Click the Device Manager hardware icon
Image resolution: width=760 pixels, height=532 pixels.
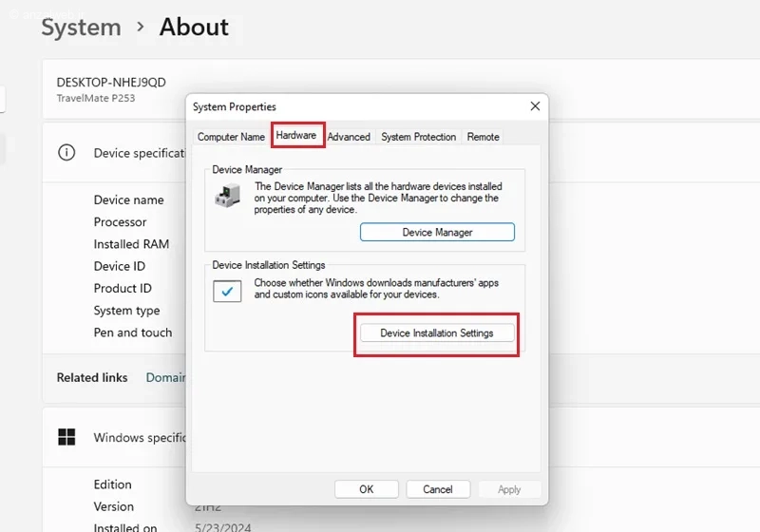point(227,195)
